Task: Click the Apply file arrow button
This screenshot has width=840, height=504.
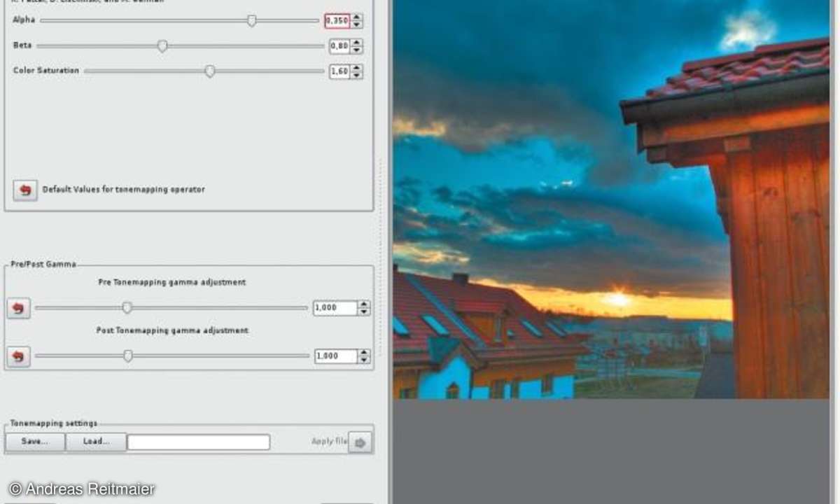Action: tap(360, 442)
